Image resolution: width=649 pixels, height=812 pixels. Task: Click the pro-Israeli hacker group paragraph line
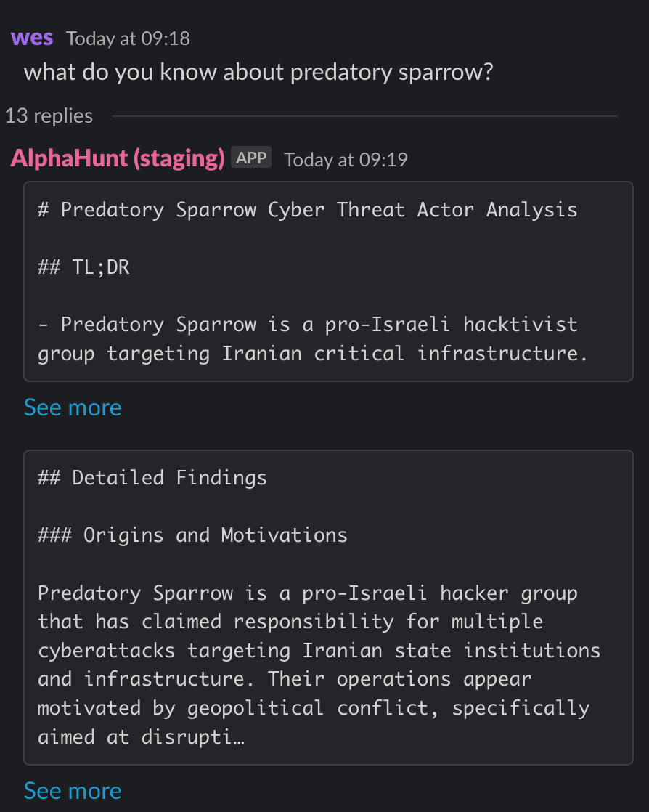coord(307,593)
